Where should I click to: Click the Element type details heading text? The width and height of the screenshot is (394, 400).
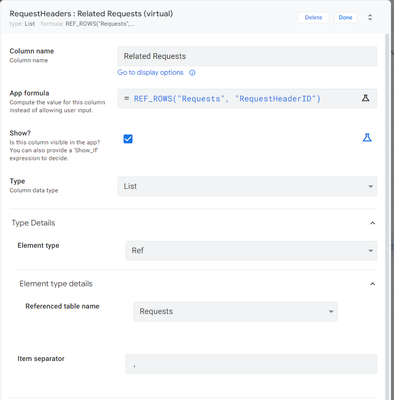(56, 284)
